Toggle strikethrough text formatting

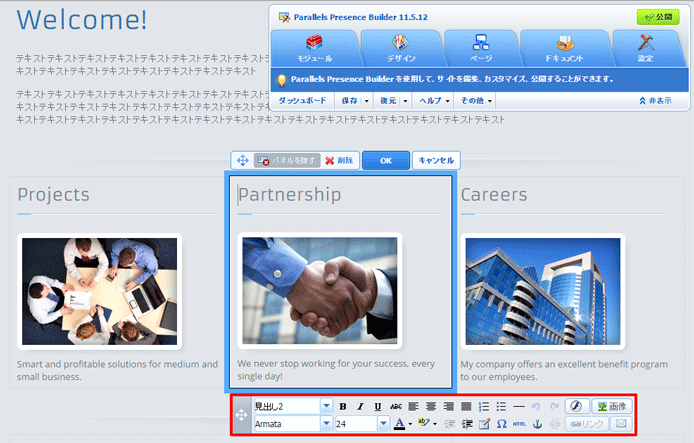[396, 407]
